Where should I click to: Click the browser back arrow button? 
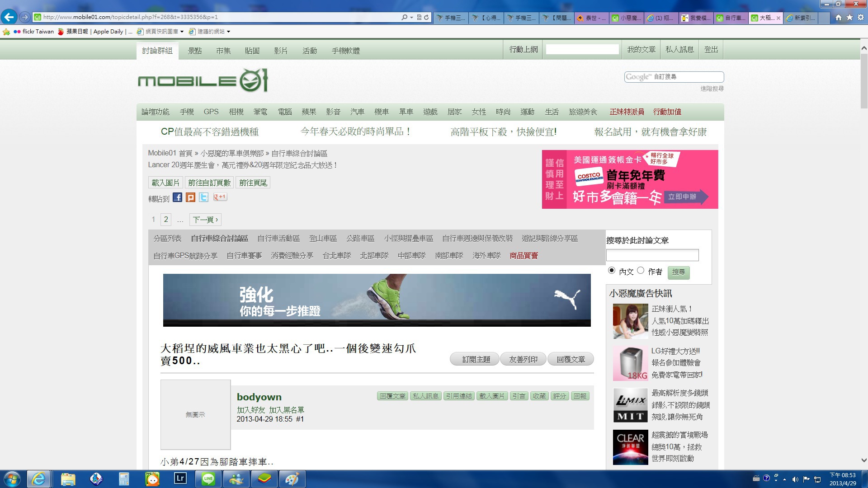tap(9, 17)
